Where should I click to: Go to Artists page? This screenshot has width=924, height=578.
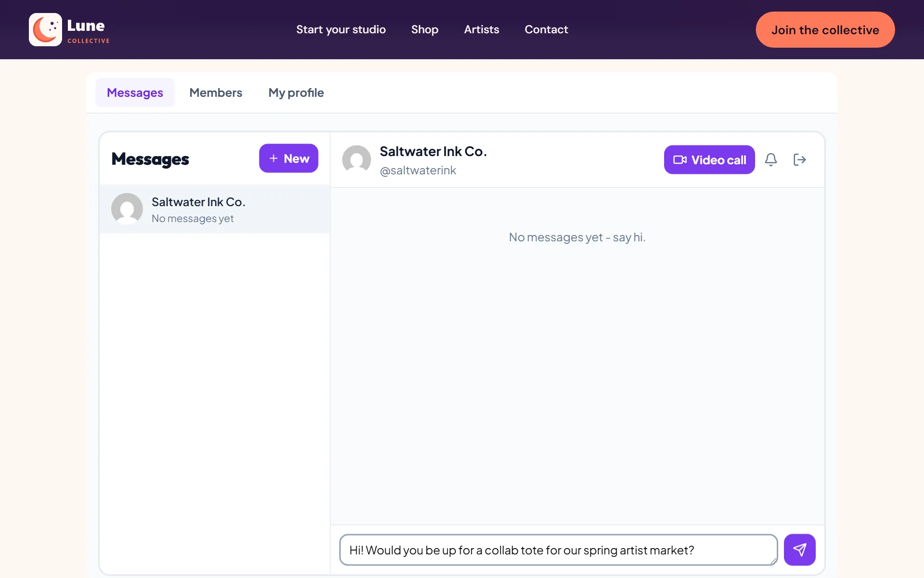481,29
